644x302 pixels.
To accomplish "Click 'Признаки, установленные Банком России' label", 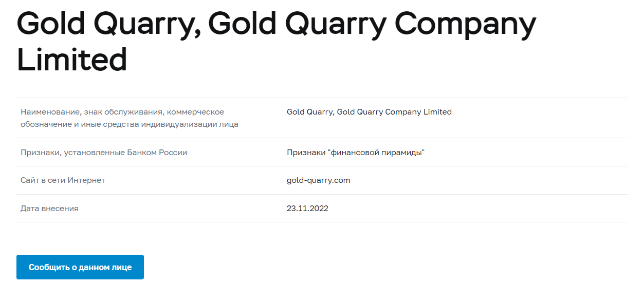I will 103,153.
